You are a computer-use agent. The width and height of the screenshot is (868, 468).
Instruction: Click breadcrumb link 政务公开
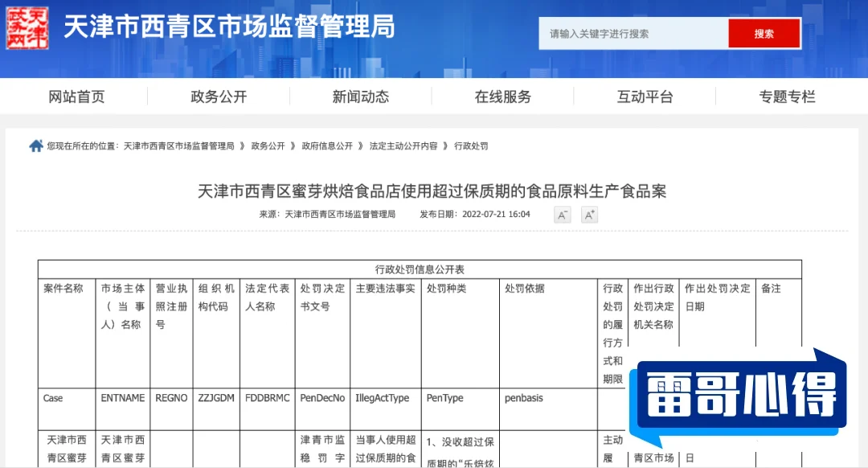[268, 146]
